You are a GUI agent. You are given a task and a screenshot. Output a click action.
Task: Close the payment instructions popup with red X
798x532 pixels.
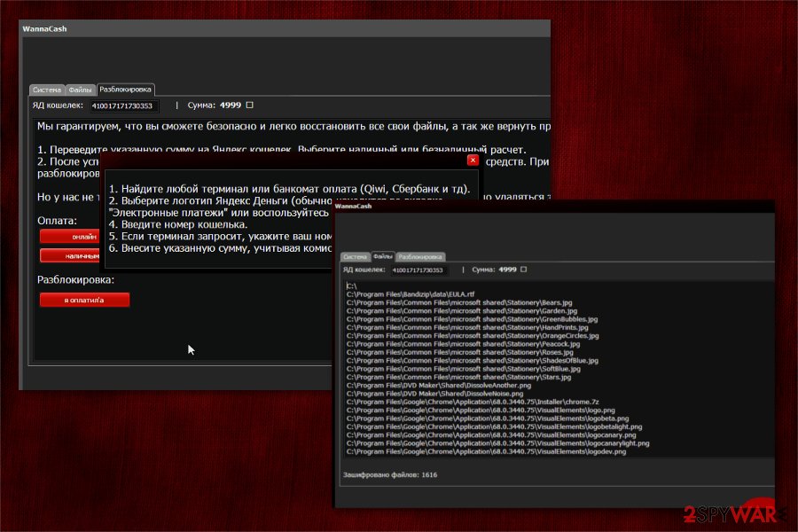[x=473, y=160]
